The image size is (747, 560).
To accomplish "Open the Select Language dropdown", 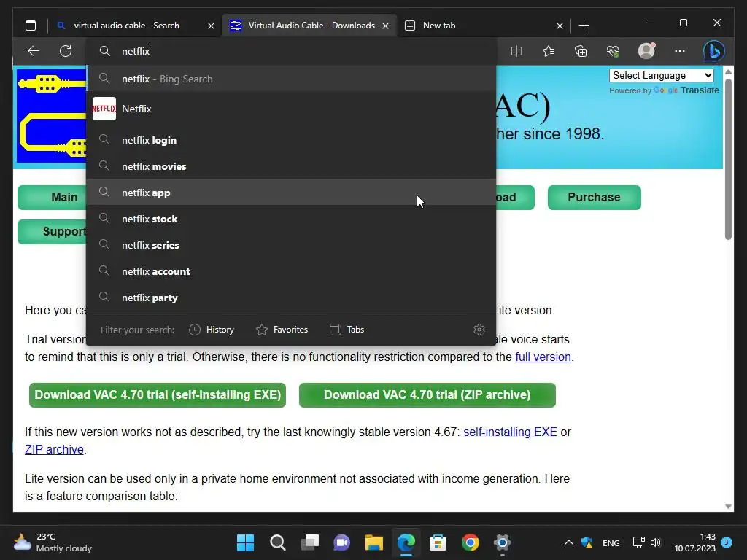I will [661, 75].
